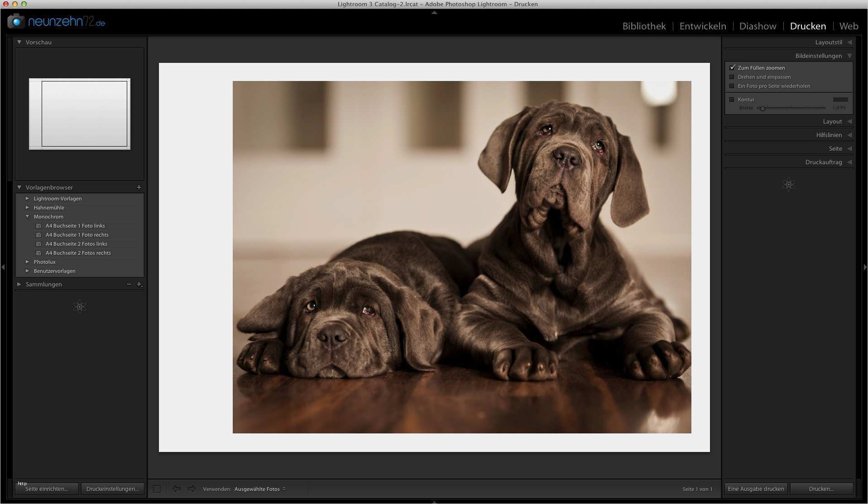Click the Sammlungen minus icon
The height and width of the screenshot is (504, 868).
click(x=129, y=284)
